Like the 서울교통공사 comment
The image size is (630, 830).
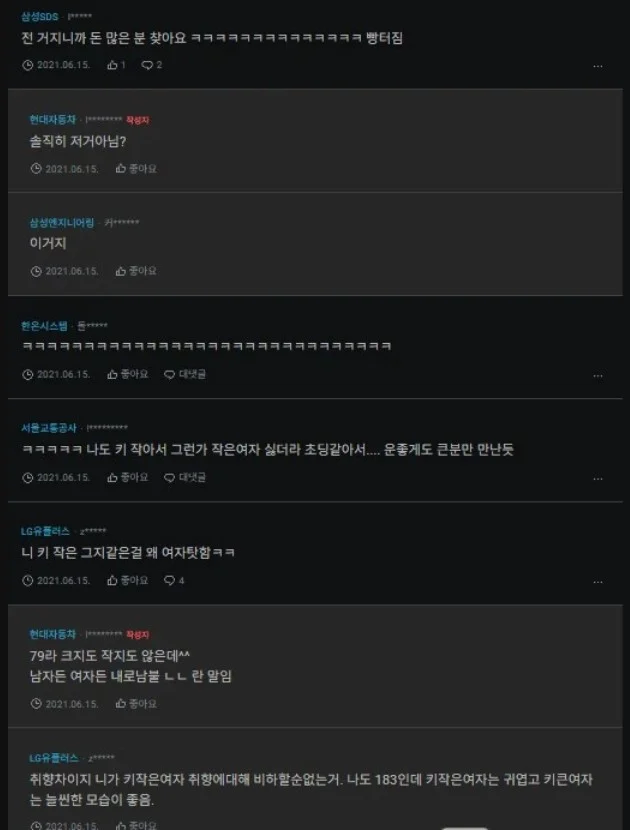click(128, 477)
